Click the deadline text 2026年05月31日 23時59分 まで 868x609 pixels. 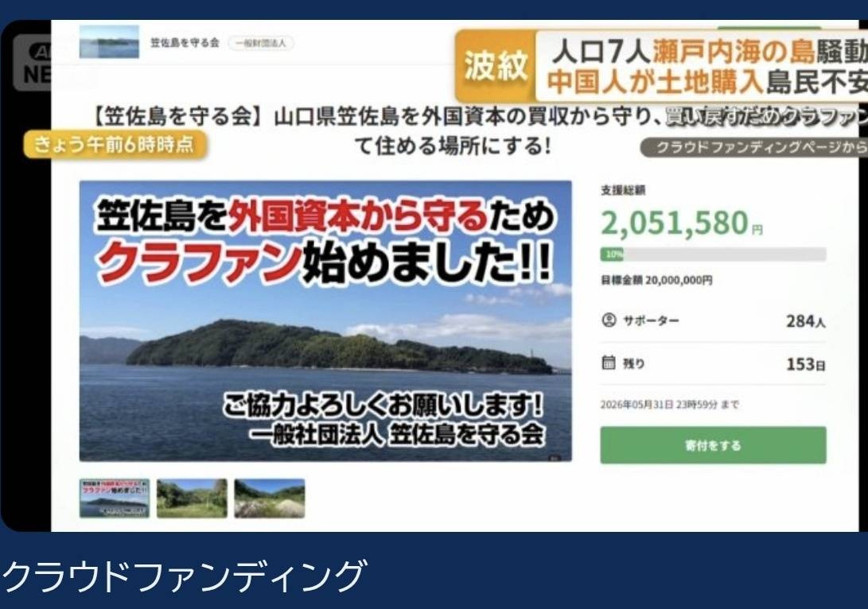(x=669, y=405)
